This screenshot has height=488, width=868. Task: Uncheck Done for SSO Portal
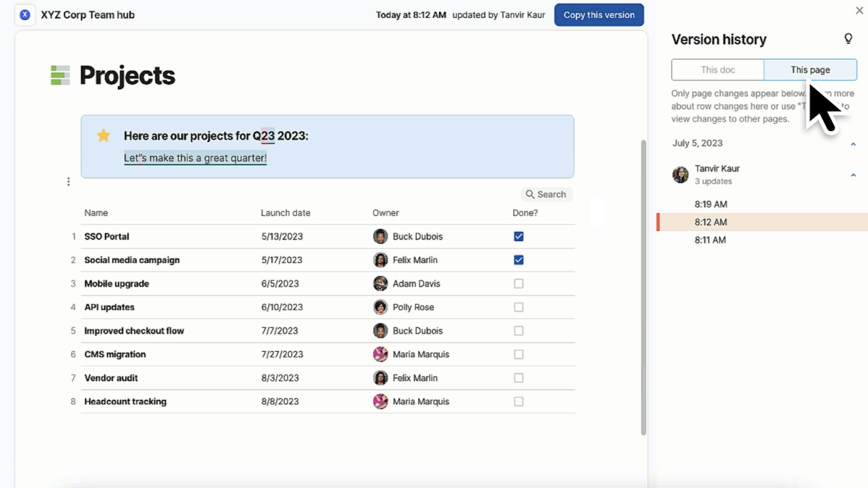(519, 236)
